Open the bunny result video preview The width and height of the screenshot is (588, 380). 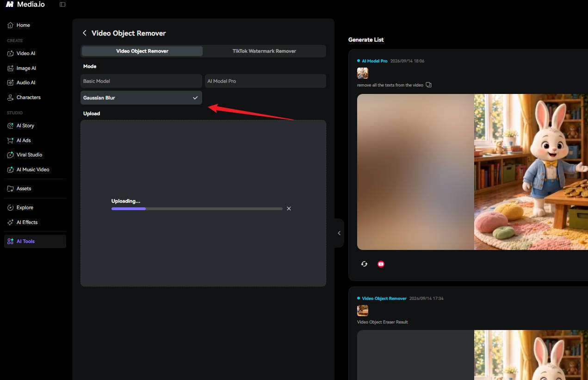[x=472, y=172]
